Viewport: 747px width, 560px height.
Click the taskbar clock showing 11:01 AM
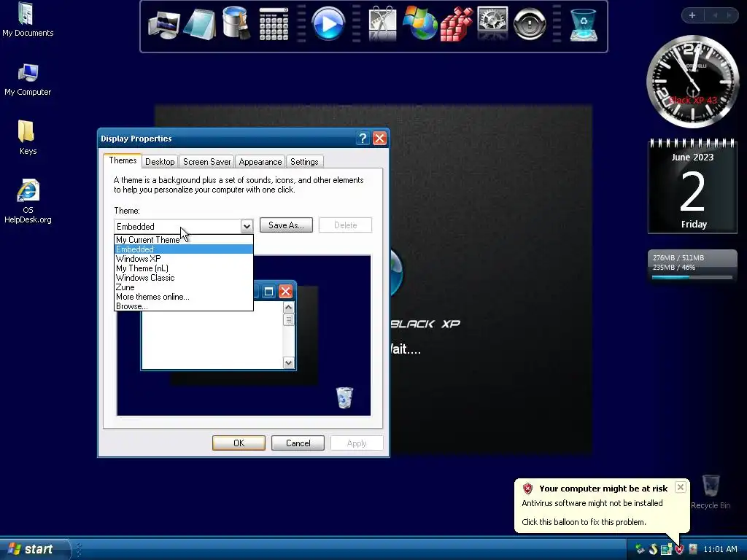pyautogui.click(x=720, y=549)
